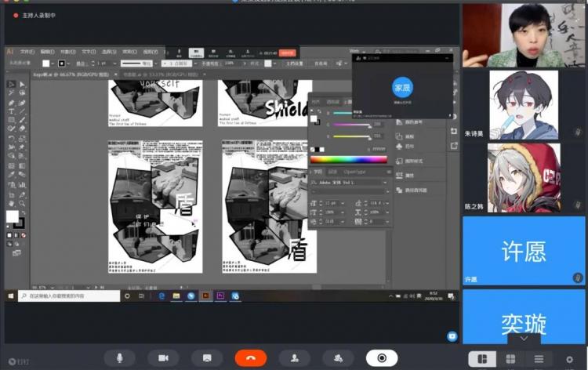The width and height of the screenshot is (588, 370).
Task: Open the invite participant icon
Action: [x=295, y=358]
